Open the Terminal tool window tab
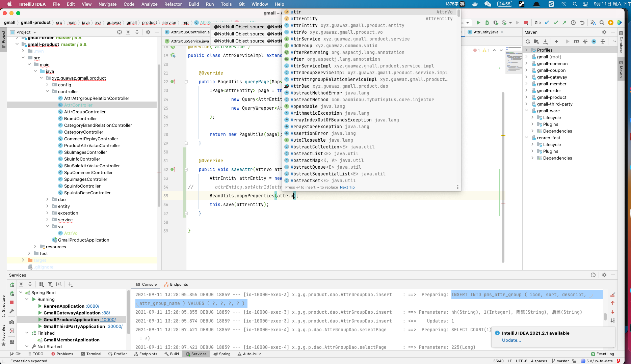This screenshot has width=631, height=364. 91,354
